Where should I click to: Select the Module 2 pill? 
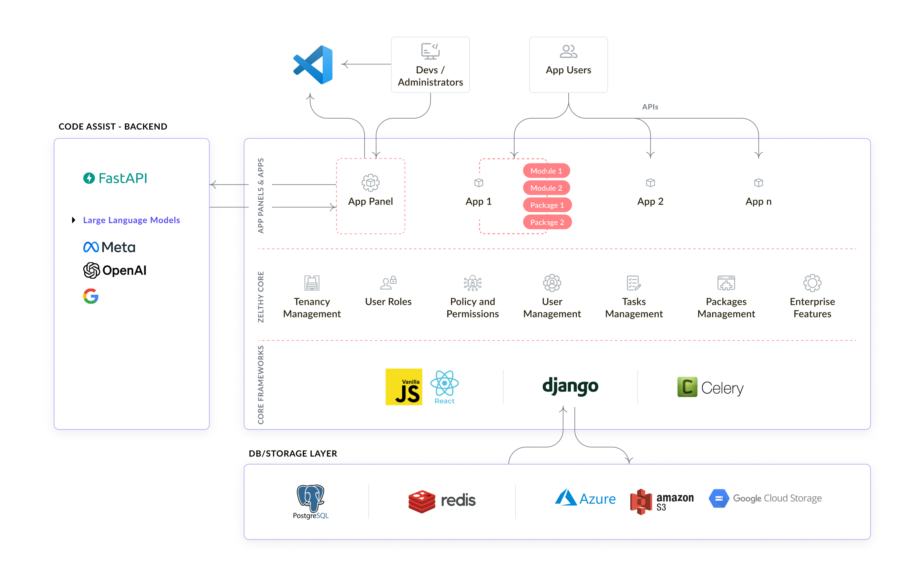click(546, 188)
